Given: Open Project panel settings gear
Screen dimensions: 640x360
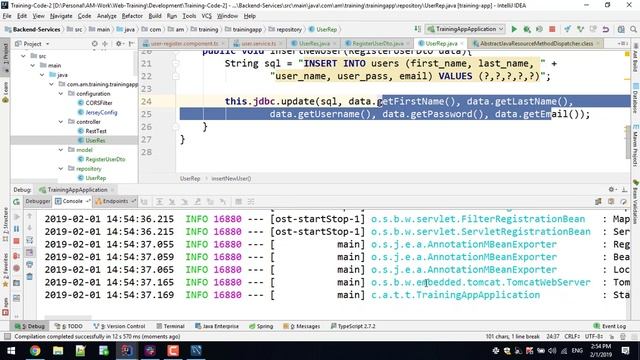Looking at the screenshot, I should pyautogui.click(x=119, y=44).
